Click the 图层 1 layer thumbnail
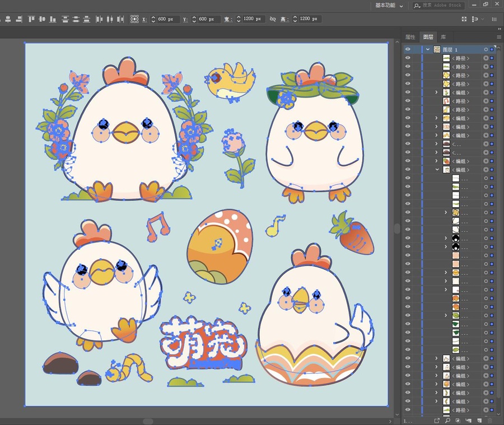Viewport: 504px width, 425px height. click(x=437, y=49)
